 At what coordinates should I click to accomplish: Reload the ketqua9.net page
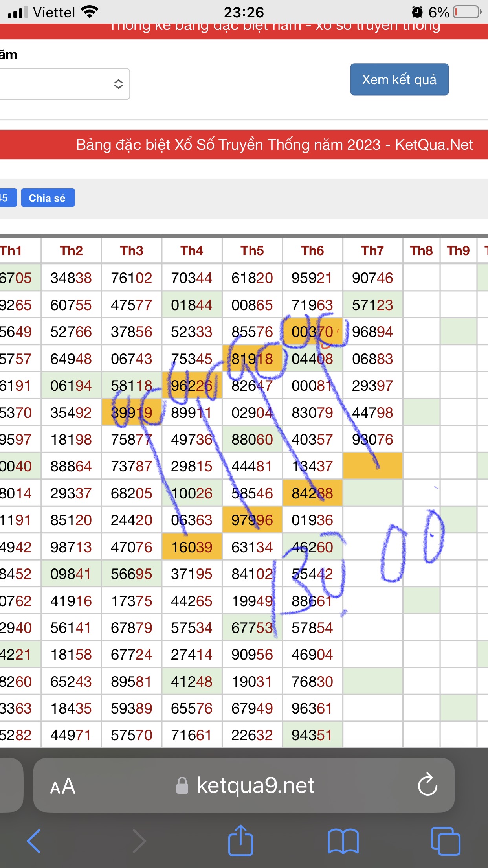(x=427, y=785)
